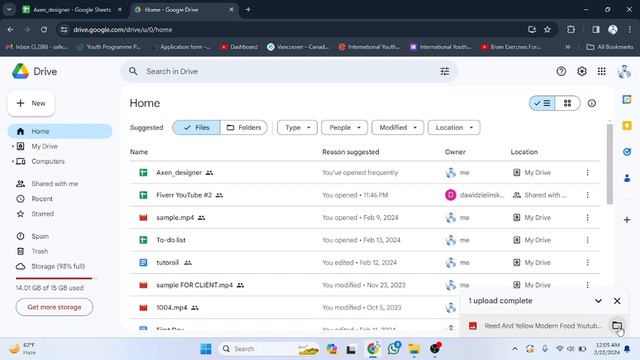
Task: Open Drive support help icon
Action: point(561,71)
